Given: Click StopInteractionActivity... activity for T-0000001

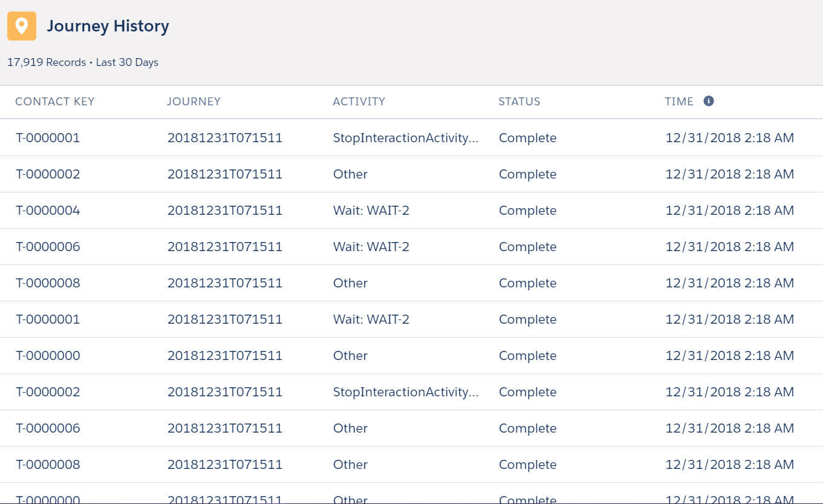Looking at the screenshot, I should (406, 138).
